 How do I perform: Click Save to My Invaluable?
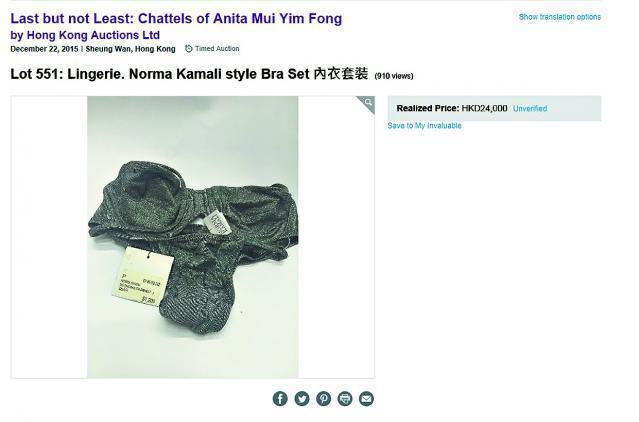click(x=424, y=126)
